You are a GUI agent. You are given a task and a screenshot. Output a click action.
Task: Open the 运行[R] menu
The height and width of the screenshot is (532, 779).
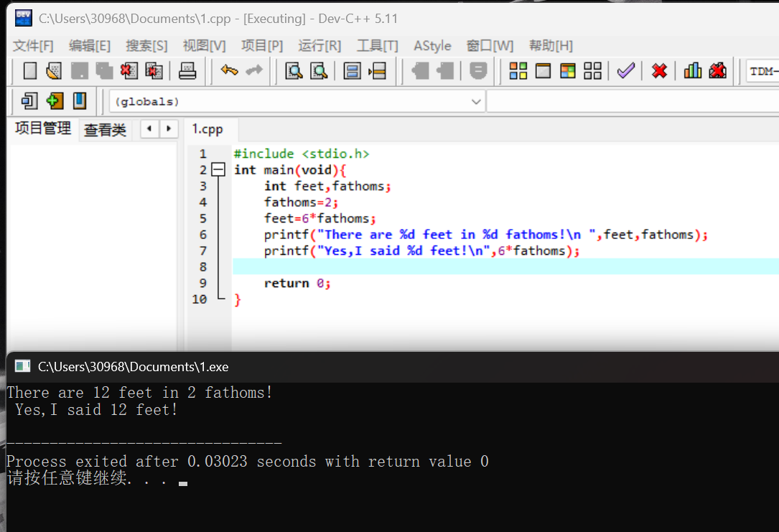[x=319, y=46]
